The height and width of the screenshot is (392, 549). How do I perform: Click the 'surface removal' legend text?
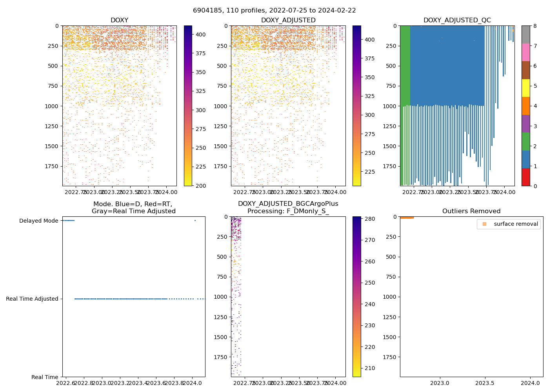pyautogui.click(x=516, y=224)
